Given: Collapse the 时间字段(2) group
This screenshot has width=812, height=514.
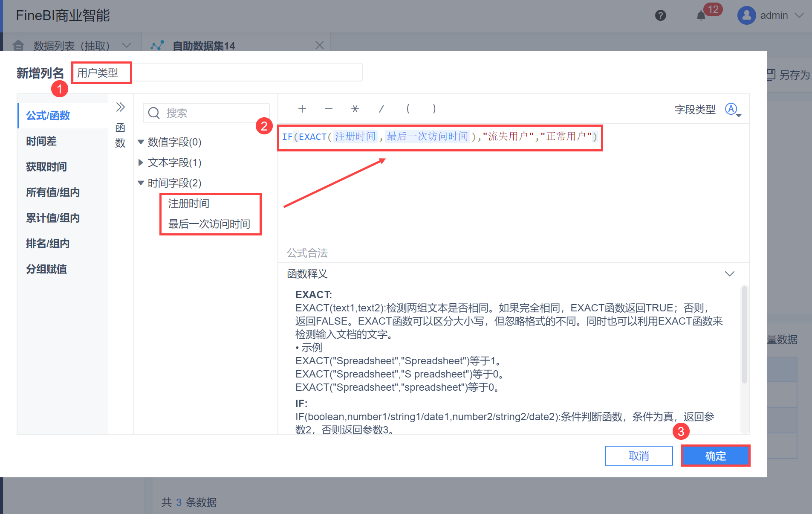Looking at the screenshot, I should pos(141,183).
